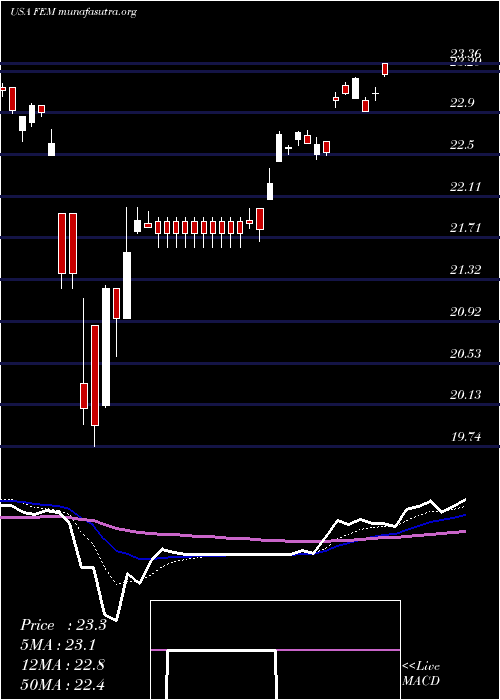Select the 20.13 price axis label
500x700 pixels.
tap(466, 395)
